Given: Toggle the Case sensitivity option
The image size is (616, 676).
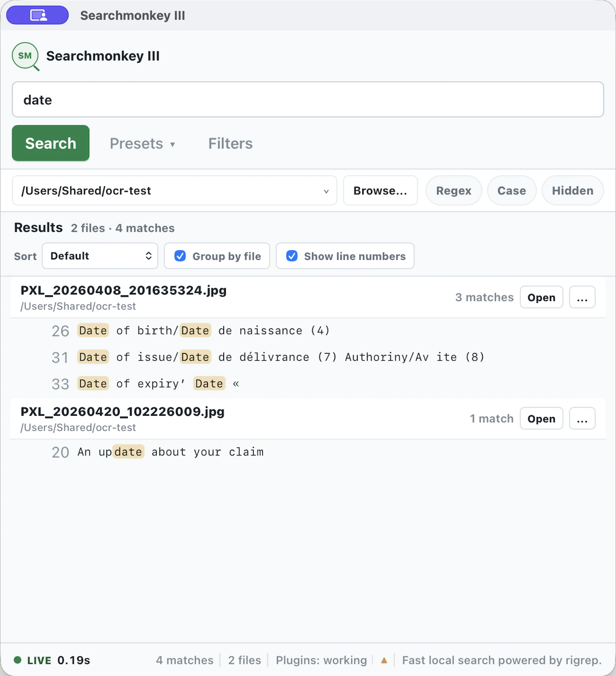Looking at the screenshot, I should [511, 191].
